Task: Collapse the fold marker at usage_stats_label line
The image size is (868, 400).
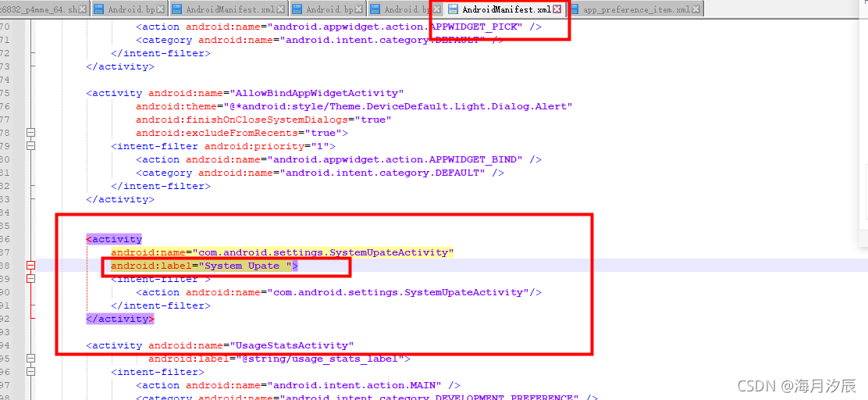Action: coord(31,359)
